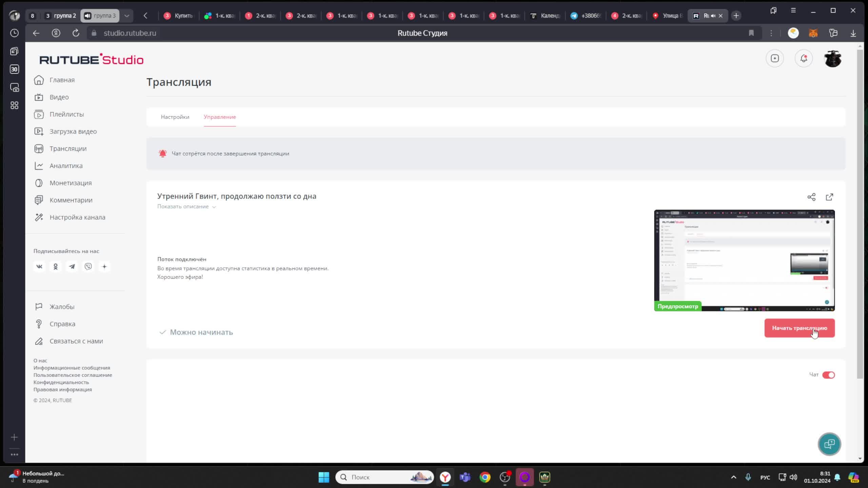Image resolution: width=868 pixels, height=488 pixels.
Task: Open Комментарии in the sidebar
Action: click(63, 200)
